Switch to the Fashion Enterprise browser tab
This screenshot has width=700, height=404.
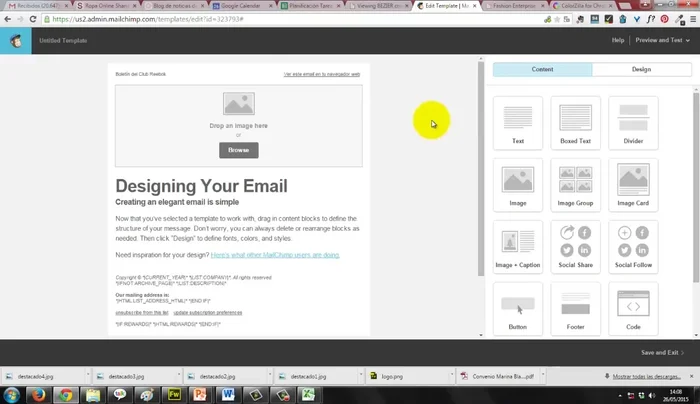(514, 6)
